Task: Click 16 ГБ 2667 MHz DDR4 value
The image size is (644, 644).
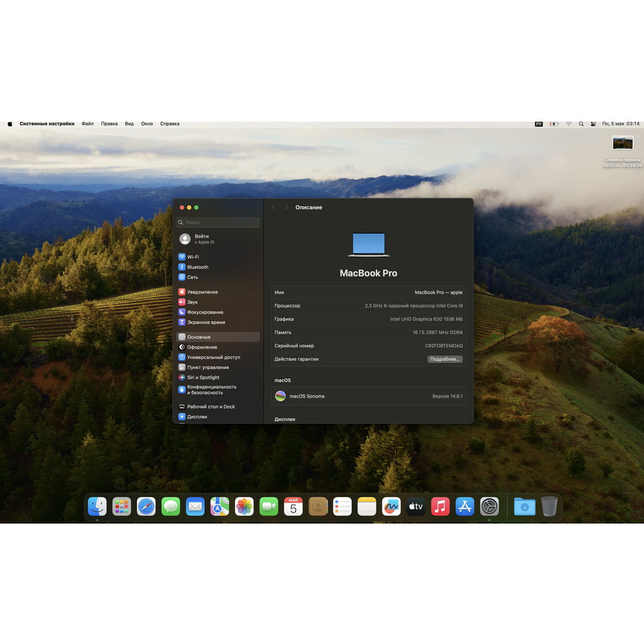Action: [437, 332]
